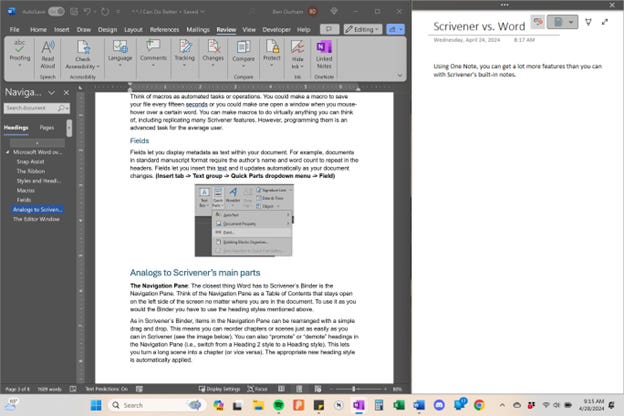Click the taskbar Search box
The width and height of the screenshot is (624, 416).
157,405
